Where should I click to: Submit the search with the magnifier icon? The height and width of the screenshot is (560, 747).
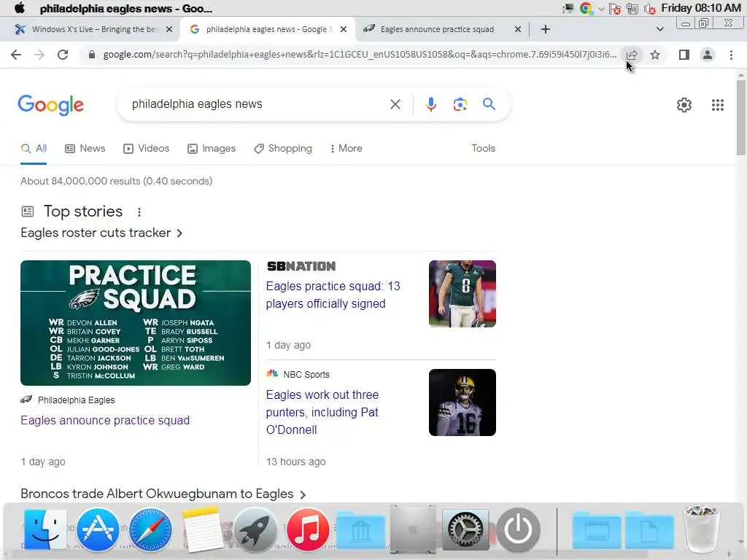pyautogui.click(x=489, y=104)
